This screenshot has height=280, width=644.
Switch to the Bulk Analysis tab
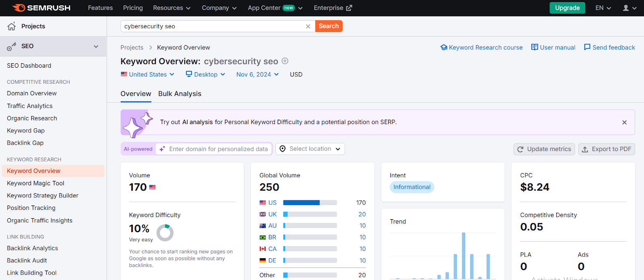180,93
